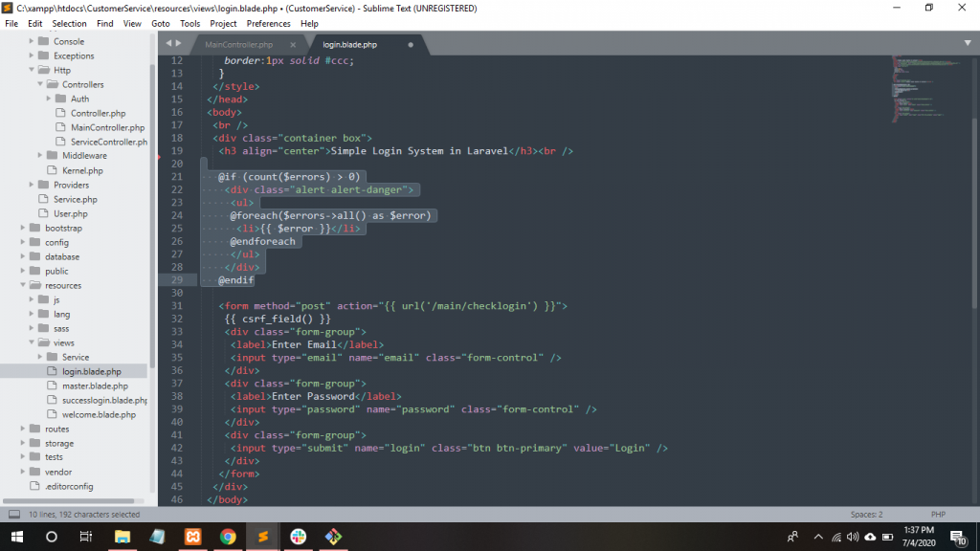Click the tab-forward arrow in the tab bar
The image size is (980, 551).
(x=178, y=44)
